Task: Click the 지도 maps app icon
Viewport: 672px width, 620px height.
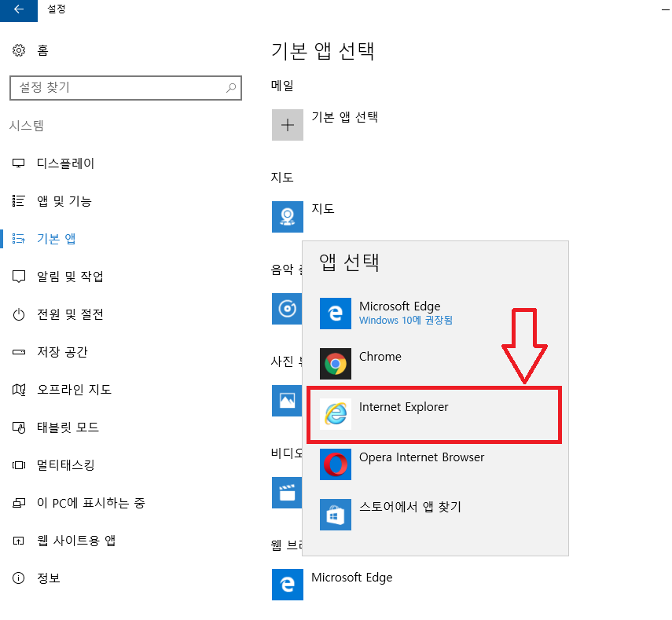Action: tap(288, 217)
